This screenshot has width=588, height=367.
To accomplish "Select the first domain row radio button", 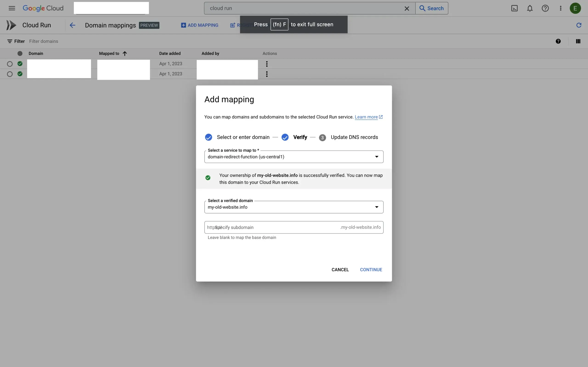I will pyautogui.click(x=10, y=64).
